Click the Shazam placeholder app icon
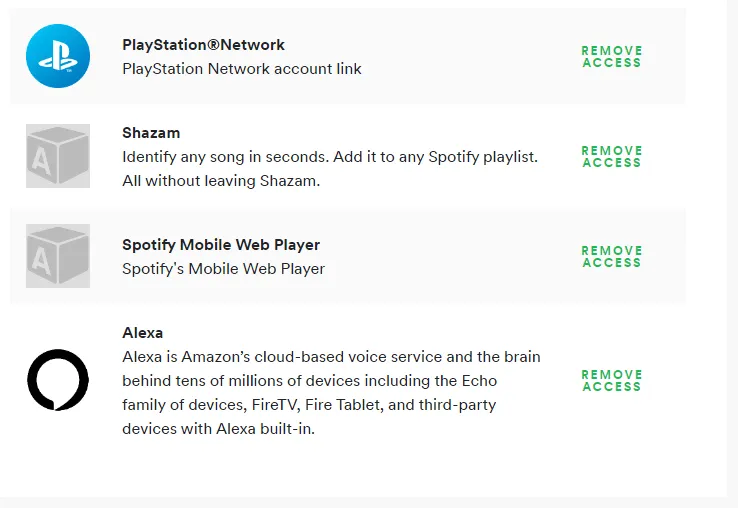Screen dimensions: 738x508 pyautogui.click(x=58, y=156)
